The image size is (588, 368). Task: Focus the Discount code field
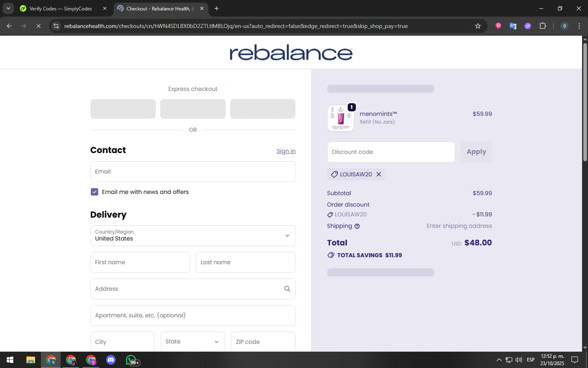pos(391,152)
